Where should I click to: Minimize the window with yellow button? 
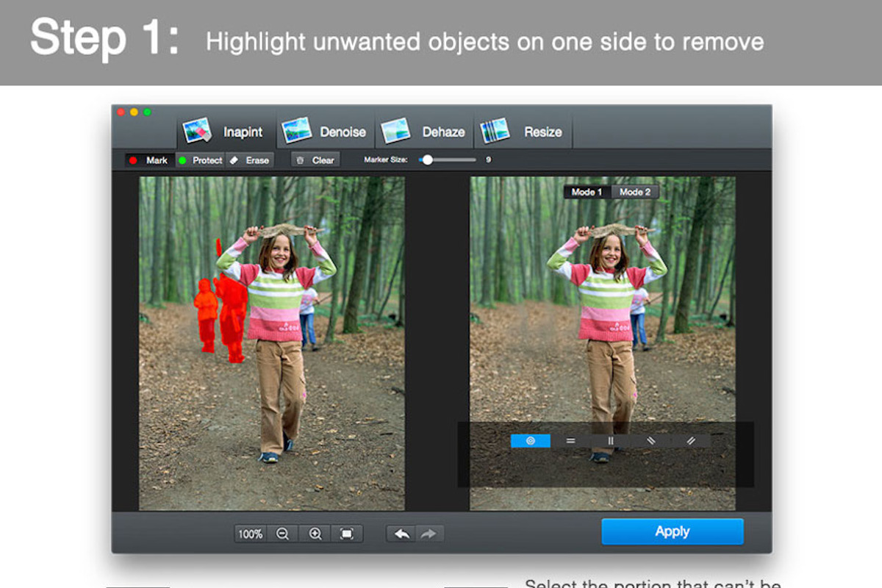tap(134, 112)
